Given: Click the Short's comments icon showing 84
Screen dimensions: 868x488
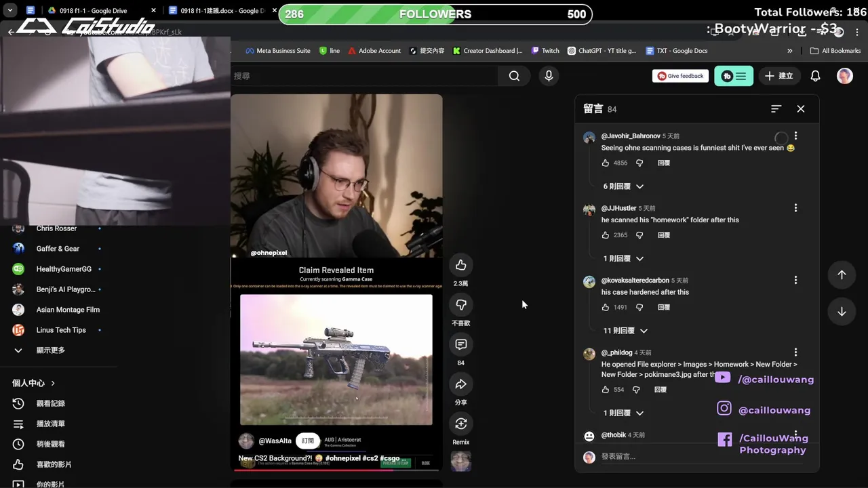Looking at the screenshot, I should click(461, 344).
